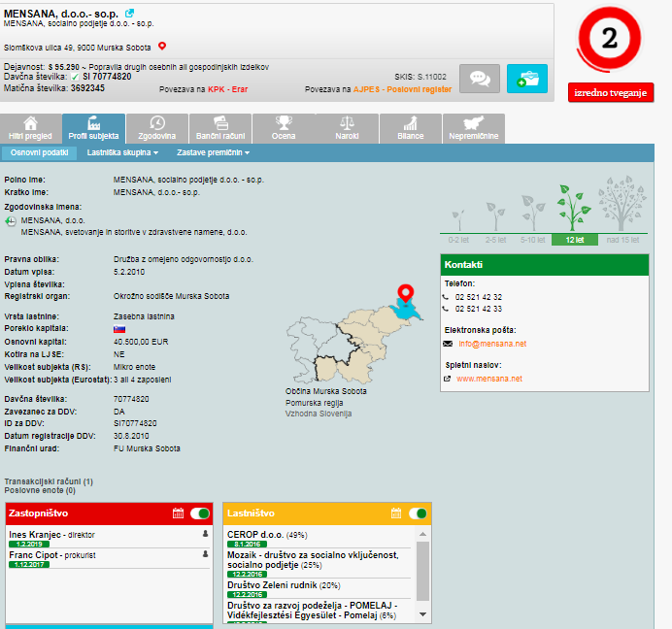Click person icon next to Ines Kranjec
The image size is (672, 629).
tap(205, 534)
